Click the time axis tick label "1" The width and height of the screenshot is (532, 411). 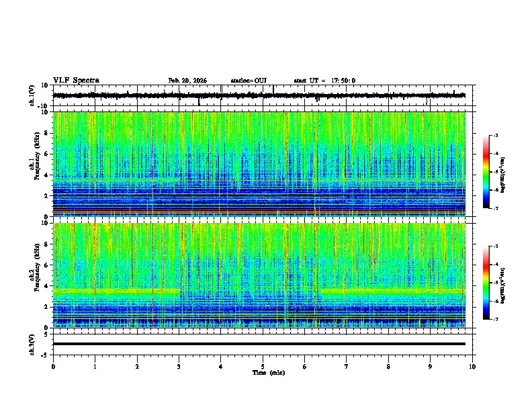[x=95, y=367]
